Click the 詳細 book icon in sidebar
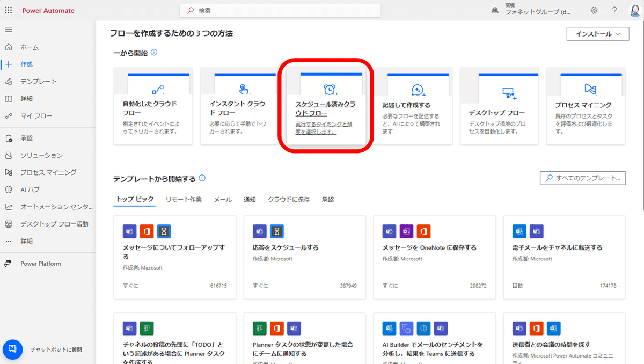 coord(9,99)
